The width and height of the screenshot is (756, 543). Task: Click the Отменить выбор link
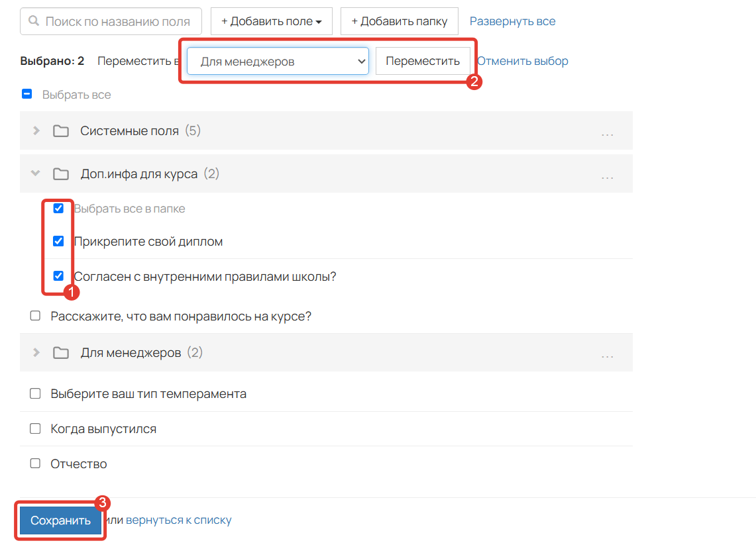pyautogui.click(x=523, y=61)
